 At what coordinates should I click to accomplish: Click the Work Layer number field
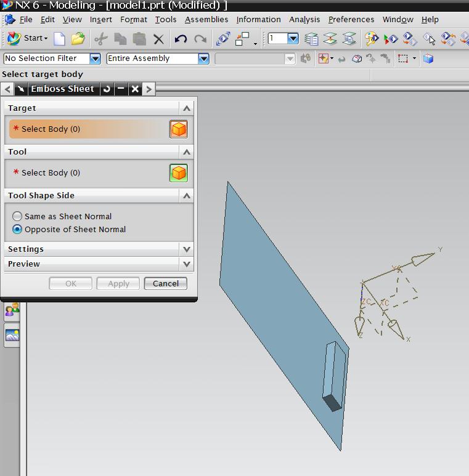coord(277,39)
